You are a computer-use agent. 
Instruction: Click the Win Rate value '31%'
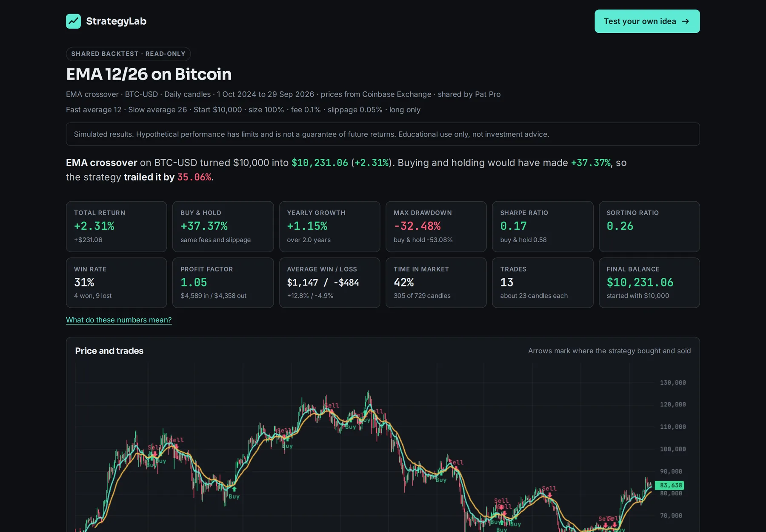(84, 283)
